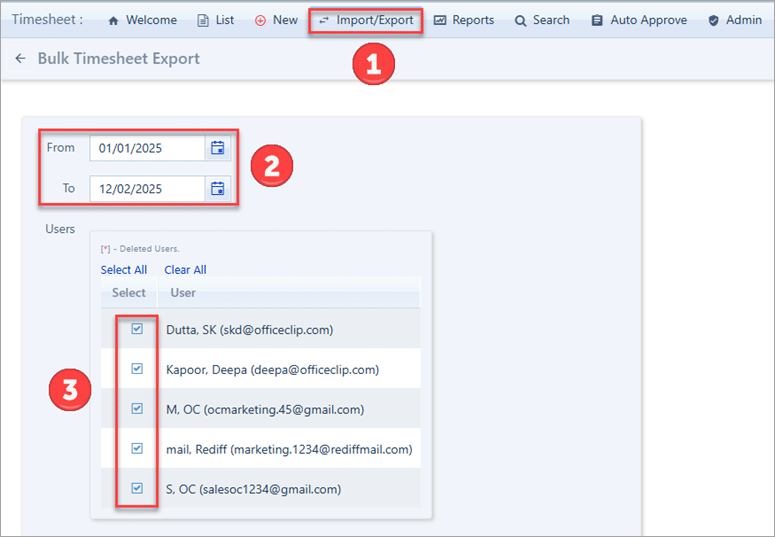Open the Reports section
The width and height of the screenshot is (775, 537).
(x=464, y=20)
